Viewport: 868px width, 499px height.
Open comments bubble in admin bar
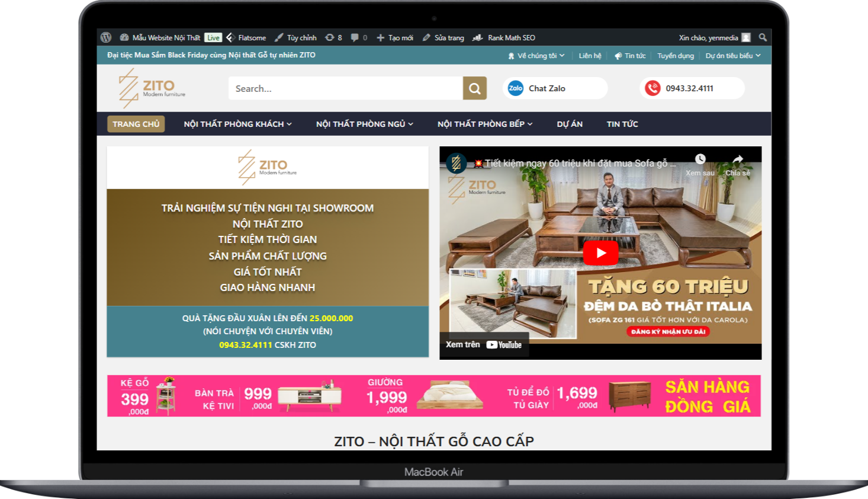pyautogui.click(x=359, y=37)
